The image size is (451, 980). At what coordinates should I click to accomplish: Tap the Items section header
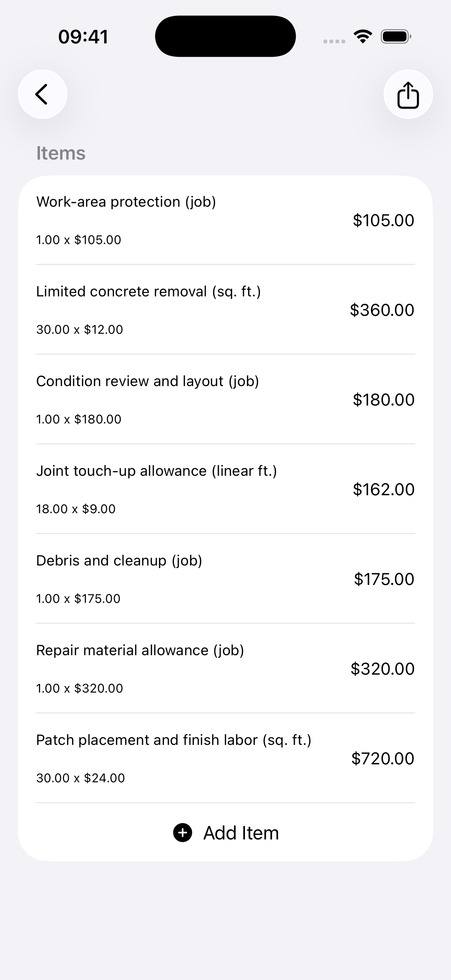pyautogui.click(x=61, y=153)
